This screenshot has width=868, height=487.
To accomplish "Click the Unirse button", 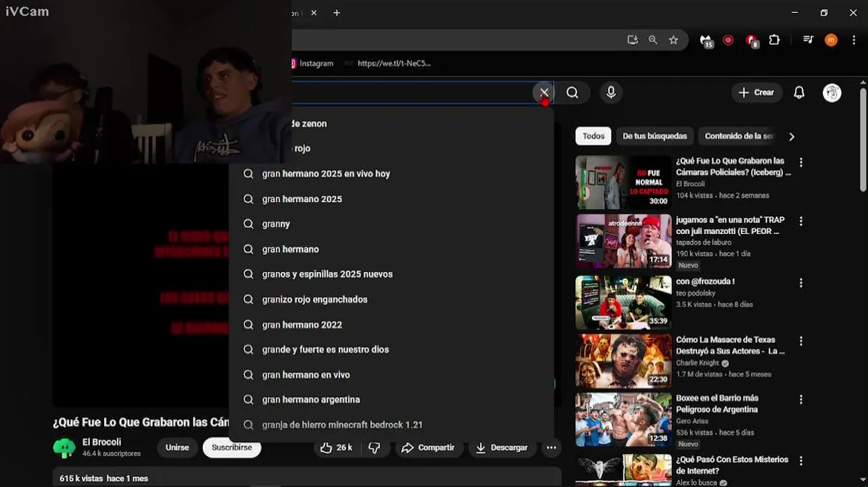I will click(x=177, y=448).
